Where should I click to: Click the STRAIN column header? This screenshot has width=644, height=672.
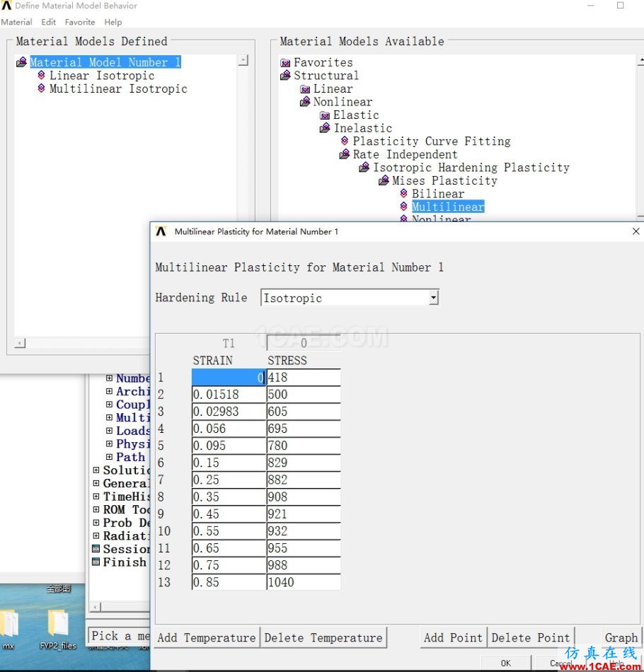tap(213, 361)
